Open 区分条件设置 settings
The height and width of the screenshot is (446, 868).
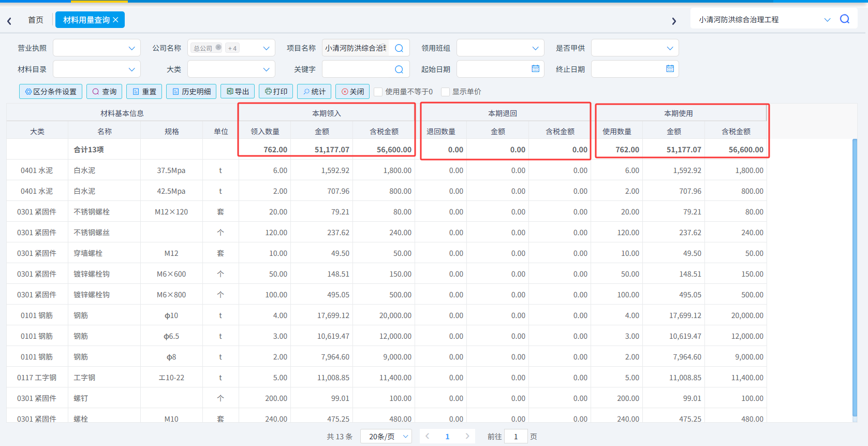pyautogui.click(x=51, y=92)
